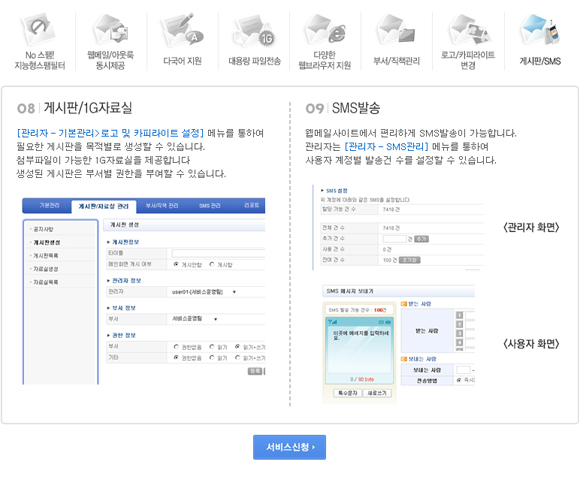Click the 새로쓰기 button under SMS phone
Screen dimensions: 579x485
[x=377, y=393]
